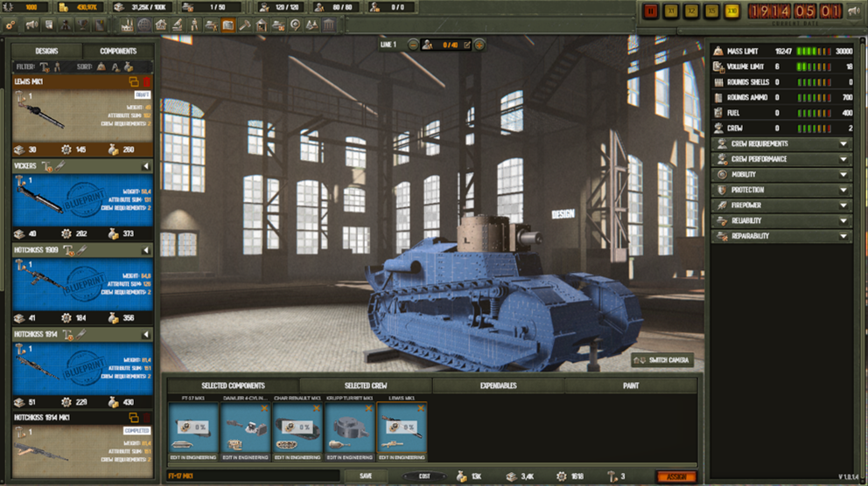Collapse the Hotchkiss 1909 section

[x=146, y=251]
